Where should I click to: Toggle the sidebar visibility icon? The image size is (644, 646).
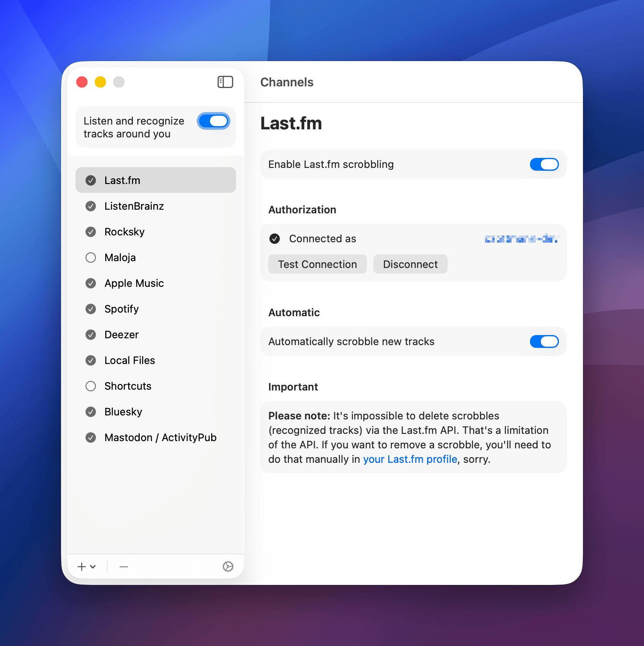[x=225, y=82]
